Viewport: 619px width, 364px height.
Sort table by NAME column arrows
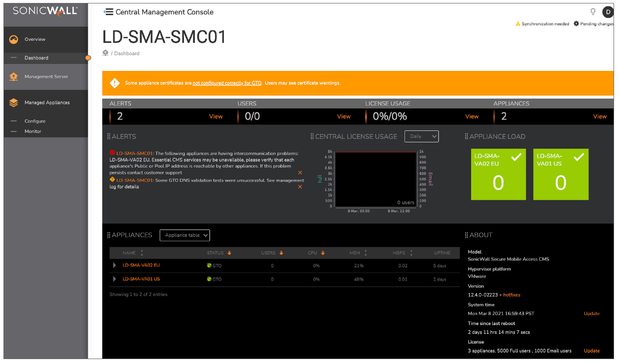[142, 253]
